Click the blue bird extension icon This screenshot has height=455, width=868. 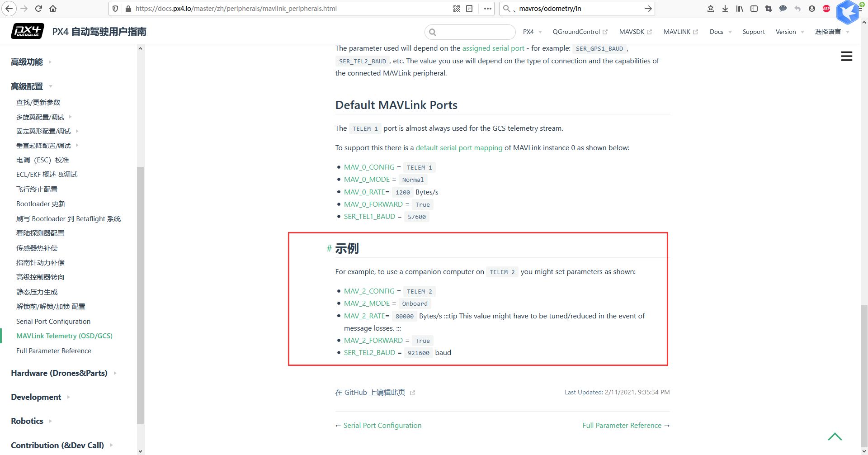(847, 12)
